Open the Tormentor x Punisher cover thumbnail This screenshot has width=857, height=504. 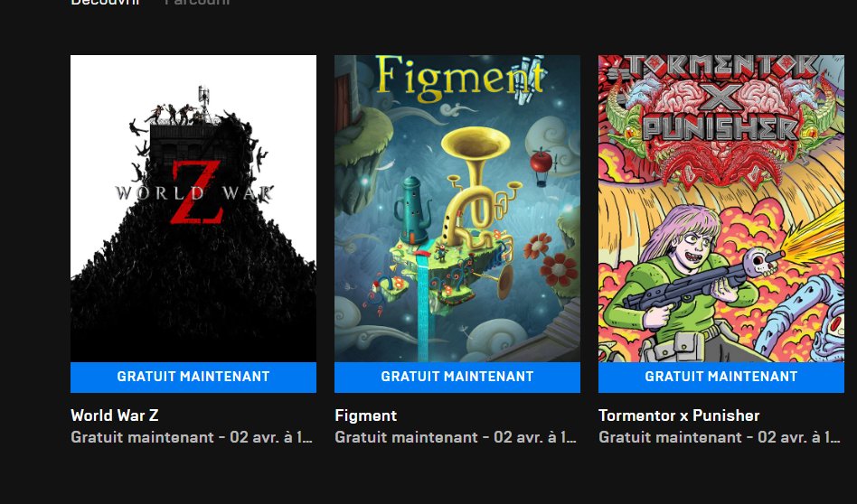point(721,208)
